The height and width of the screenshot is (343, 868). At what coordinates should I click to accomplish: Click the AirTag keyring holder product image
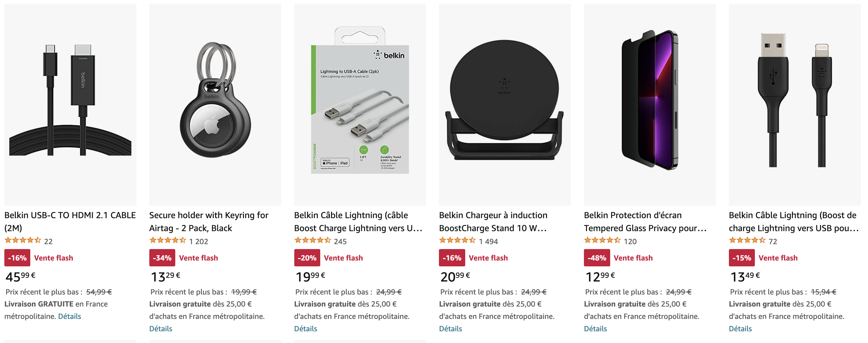[215, 104]
